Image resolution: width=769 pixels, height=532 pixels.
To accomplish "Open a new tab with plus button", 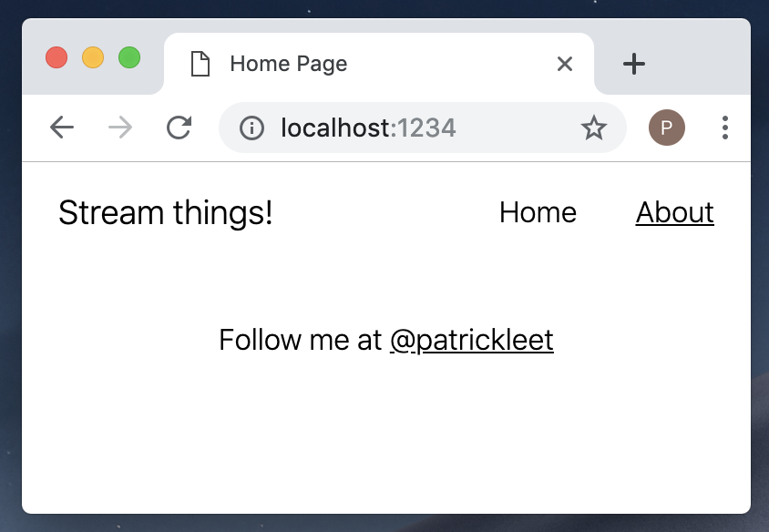I will point(633,64).
